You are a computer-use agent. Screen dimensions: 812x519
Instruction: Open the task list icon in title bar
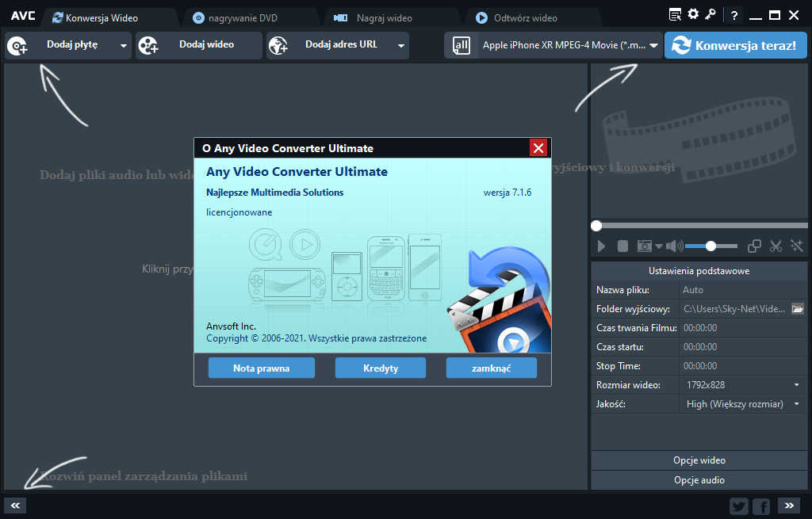click(675, 14)
